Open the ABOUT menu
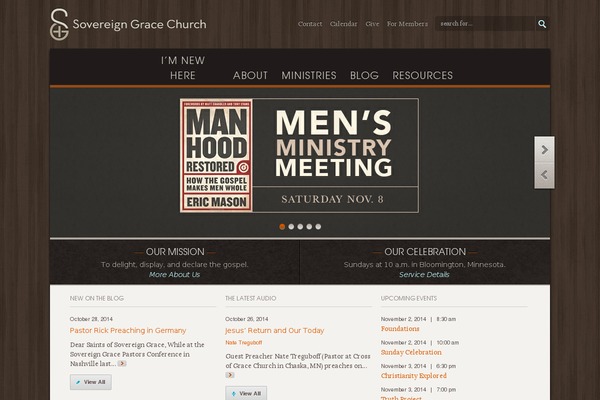Image resolution: width=600 pixels, height=400 pixels. click(x=250, y=75)
